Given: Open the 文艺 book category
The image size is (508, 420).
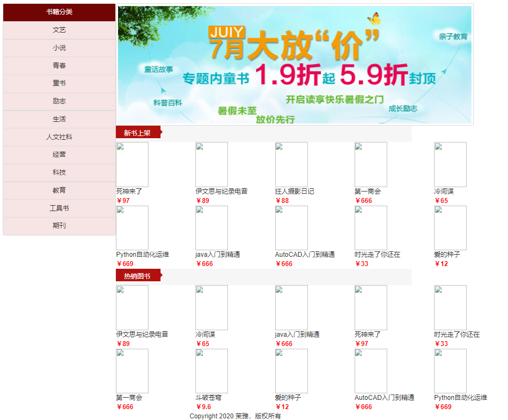Looking at the screenshot, I should click(59, 30).
